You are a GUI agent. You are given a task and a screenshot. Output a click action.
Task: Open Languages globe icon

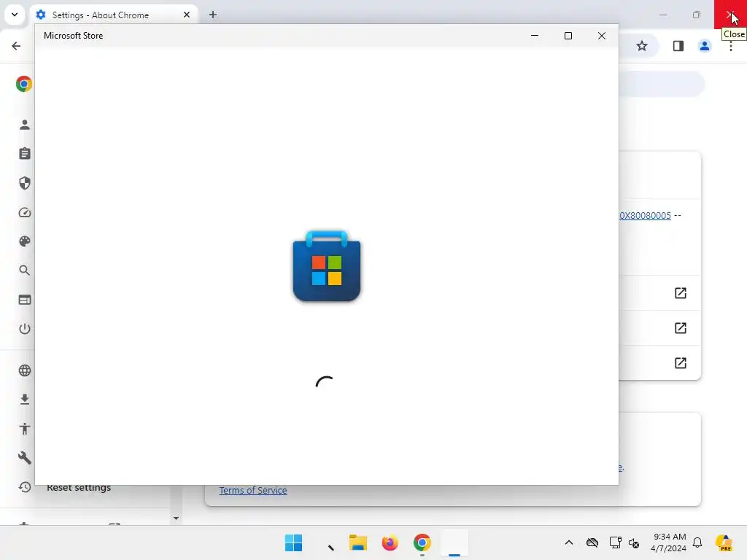click(25, 370)
